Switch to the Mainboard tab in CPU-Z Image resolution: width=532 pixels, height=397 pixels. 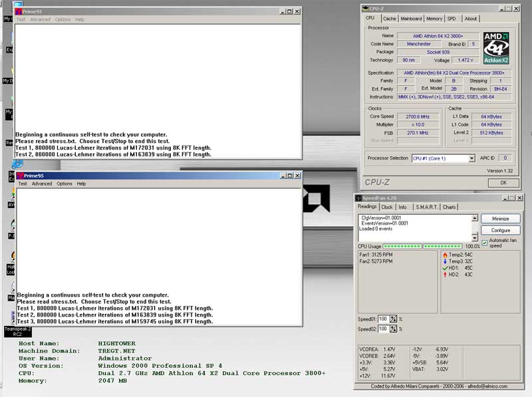click(411, 19)
